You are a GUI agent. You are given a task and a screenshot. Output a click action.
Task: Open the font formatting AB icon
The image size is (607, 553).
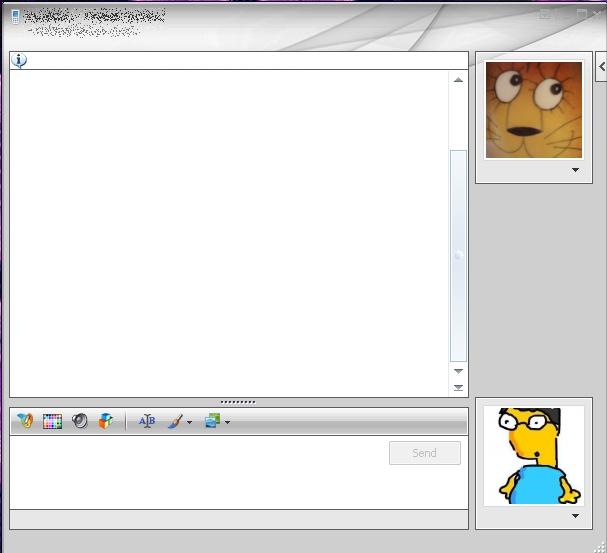[x=147, y=422]
